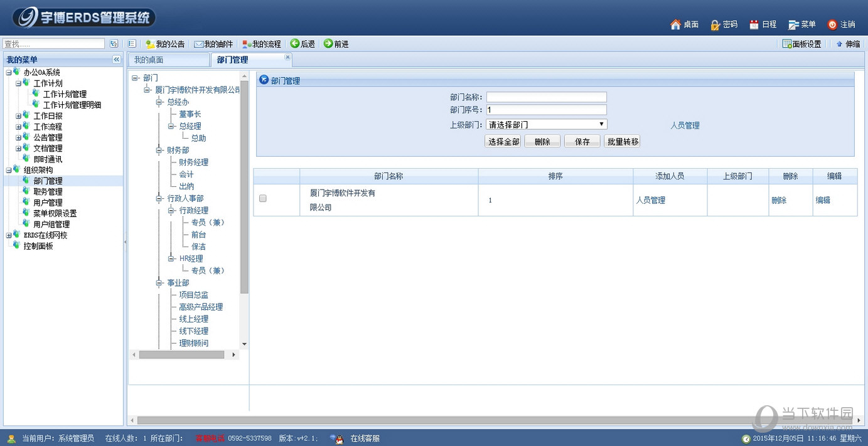868x446 pixels.
Task: Click the 密码 lock icon
Action: pyautogui.click(x=715, y=24)
